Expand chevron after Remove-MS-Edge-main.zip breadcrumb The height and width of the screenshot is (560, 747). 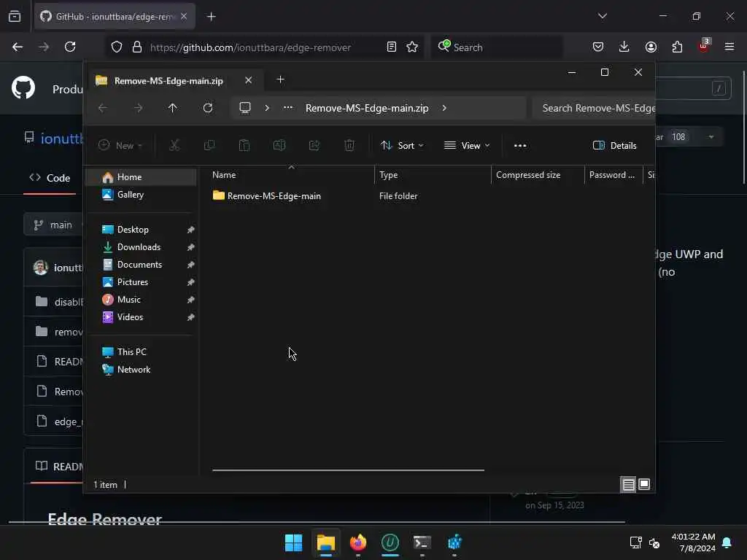point(444,108)
